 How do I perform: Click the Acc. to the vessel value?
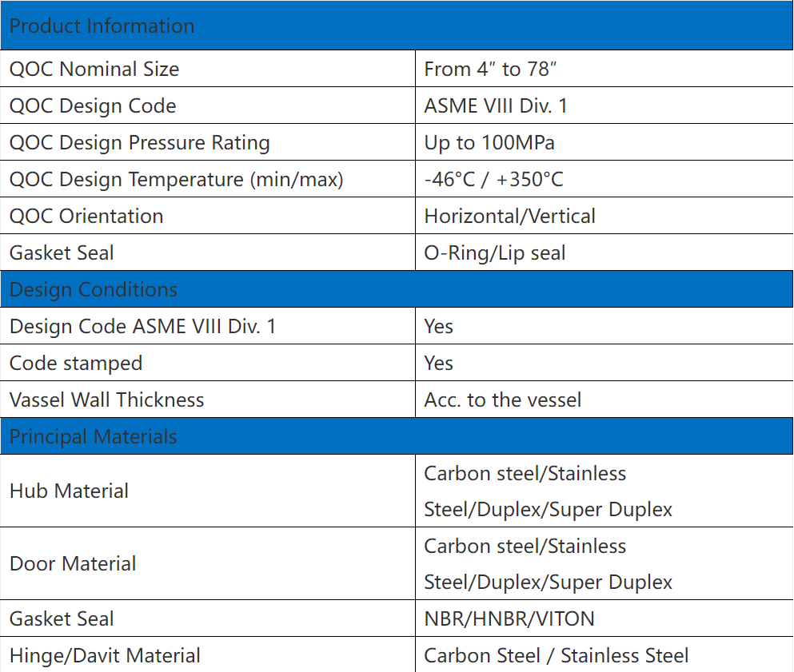tap(503, 400)
